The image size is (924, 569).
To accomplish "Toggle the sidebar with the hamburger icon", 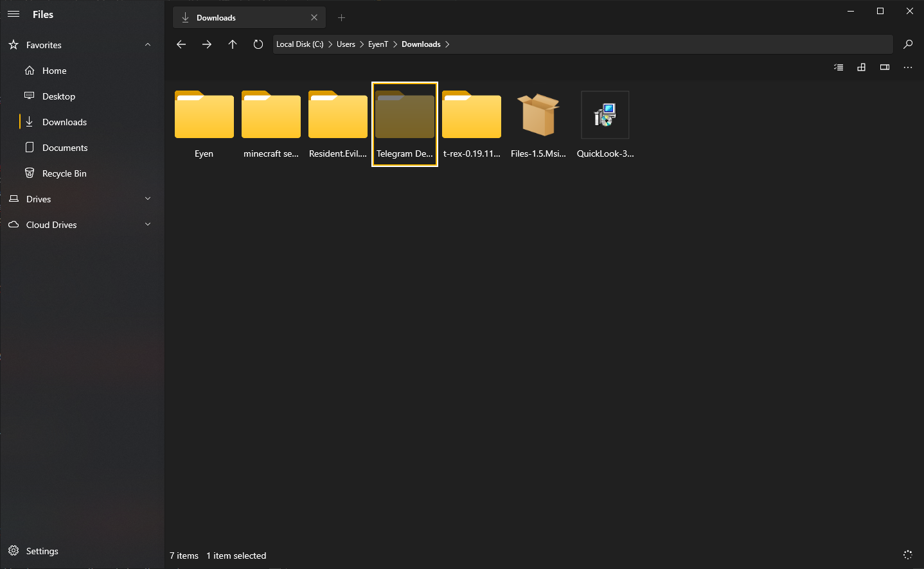I will click(x=13, y=13).
